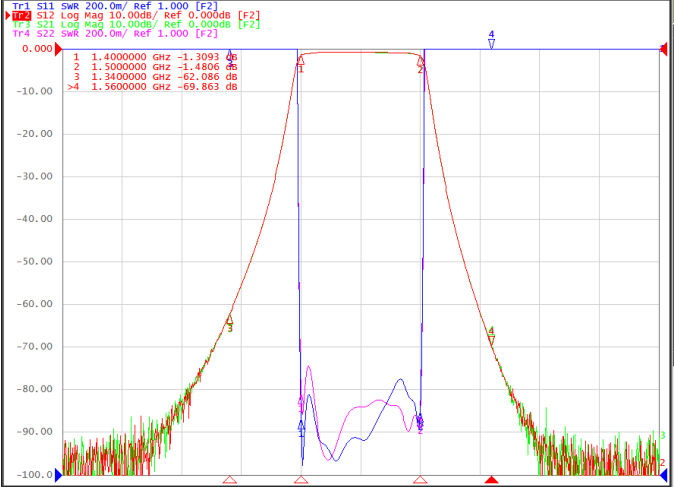Image resolution: width=674 pixels, height=487 pixels.
Task: Click the leftmost hollow red triangle on bottom axis
Action: (230, 479)
